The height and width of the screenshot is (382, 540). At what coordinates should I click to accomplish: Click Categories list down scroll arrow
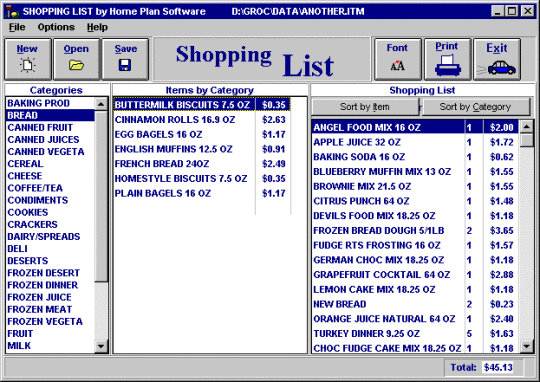[x=101, y=346]
